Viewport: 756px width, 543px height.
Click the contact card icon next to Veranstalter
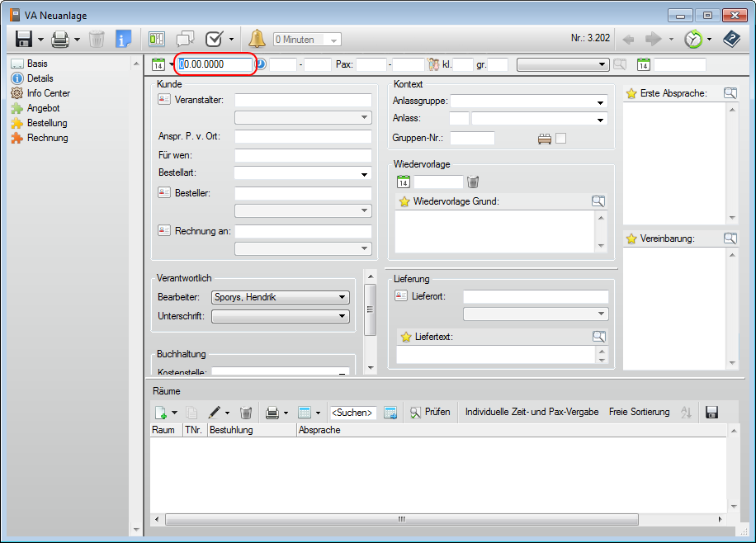coord(163,100)
